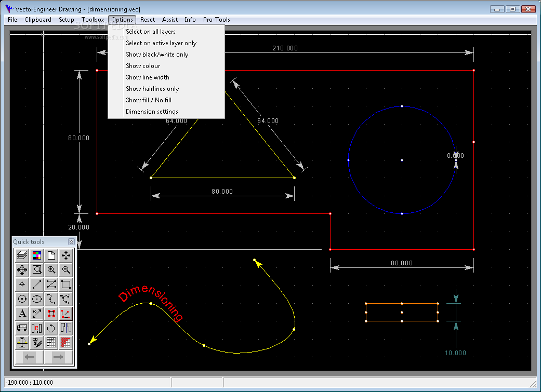Select the four-arrow move tool
Viewport: 541px width, 392px height.
65,255
